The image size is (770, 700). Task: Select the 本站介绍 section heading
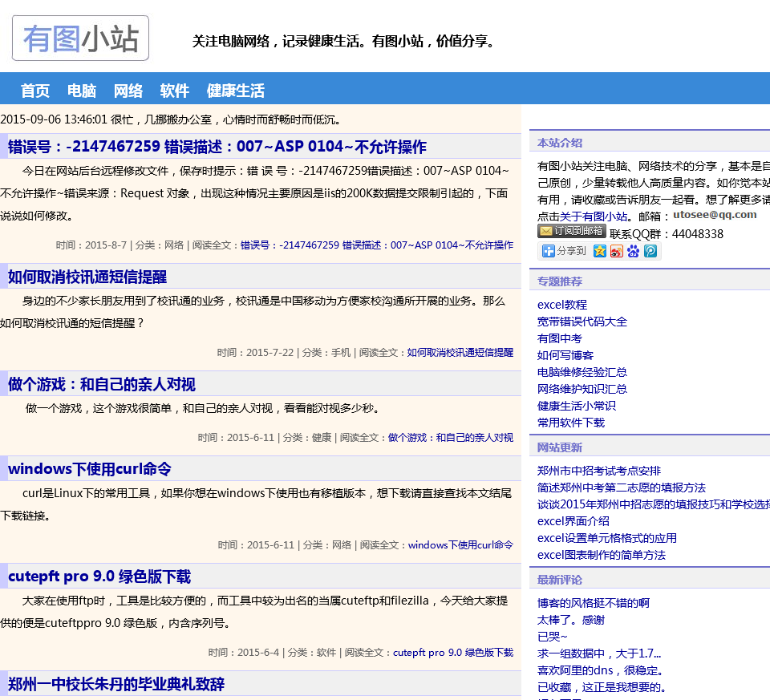click(560, 143)
